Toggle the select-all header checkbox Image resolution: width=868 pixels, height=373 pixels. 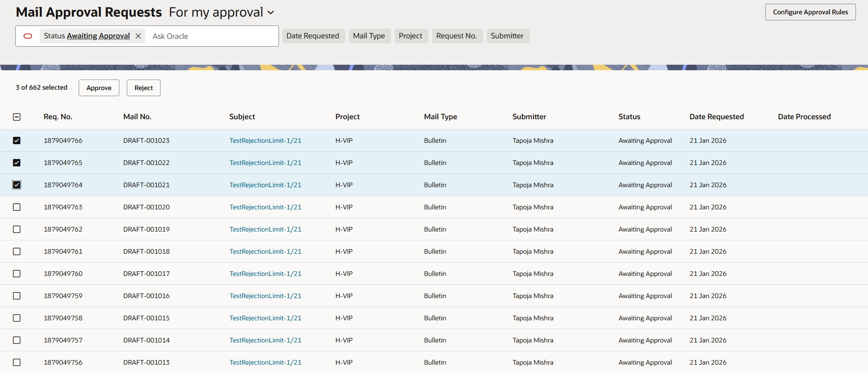pyautogui.click(x=17, y=117)
